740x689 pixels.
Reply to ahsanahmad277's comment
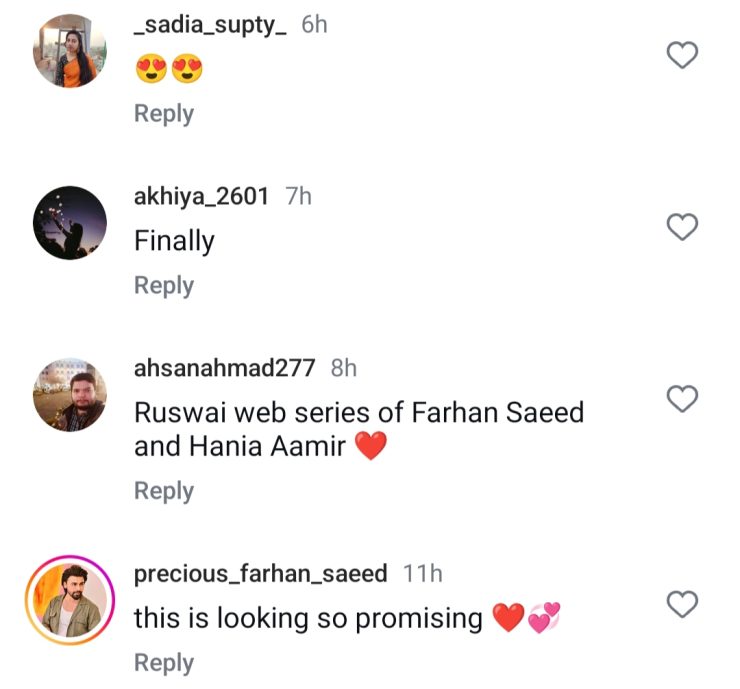(x=164, y=491)
